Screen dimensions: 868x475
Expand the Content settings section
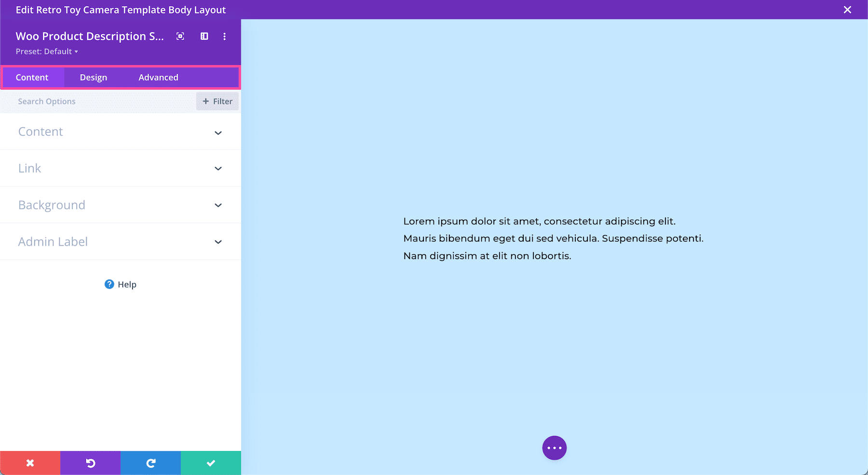(x=121, y=132)
